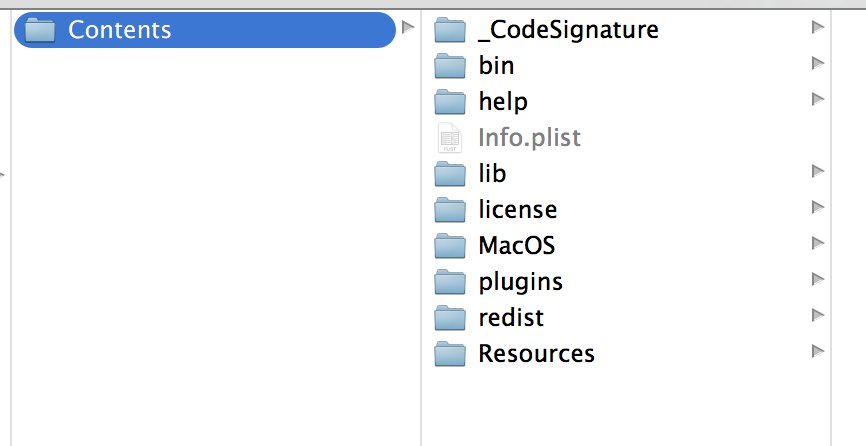
Task: Click the plugins folder icon
Action: [451, 282]
